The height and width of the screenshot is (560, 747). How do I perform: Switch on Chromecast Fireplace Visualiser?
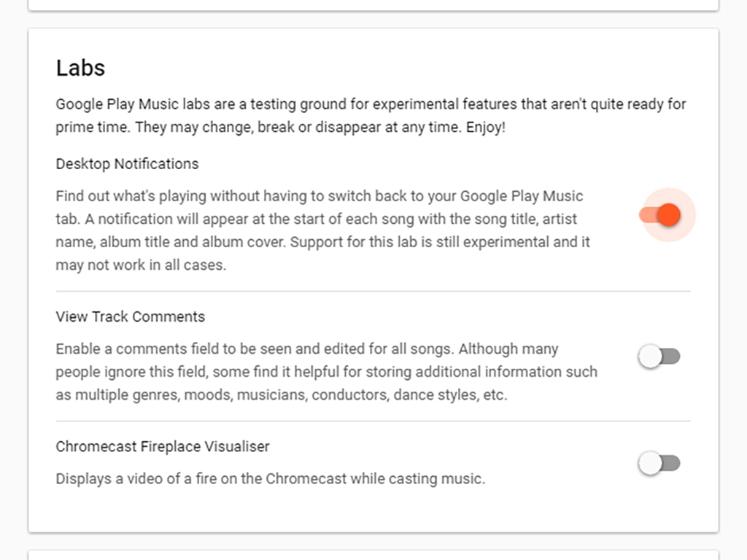point(659,463)
